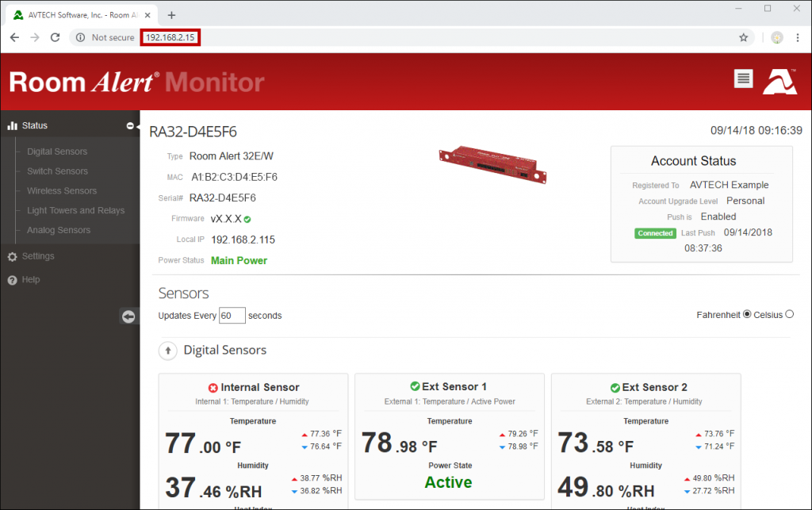Open the Settings gear in the sidebar
The width and height of the screenshot is (812, 510).
(13, 255)
